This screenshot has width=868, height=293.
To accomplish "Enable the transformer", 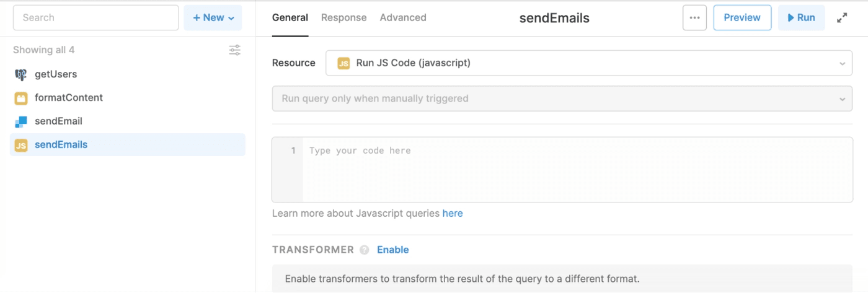I will pos(392,250).
